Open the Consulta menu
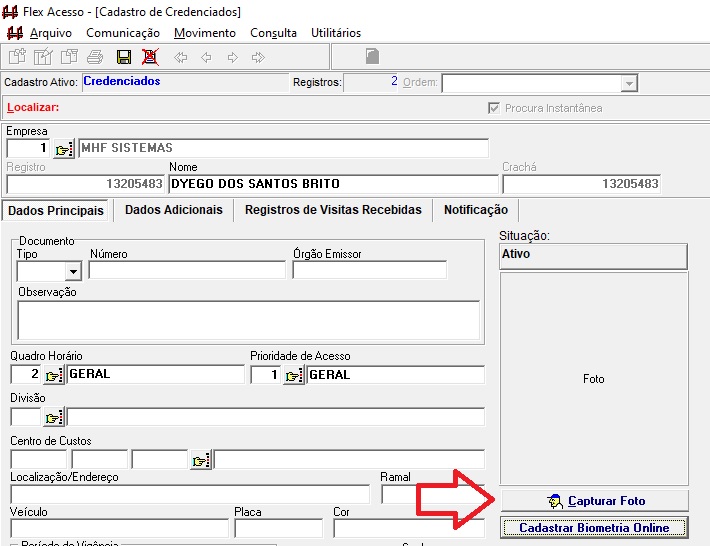Image resolution: width=710 pixels, height=546 pixels. 273,33
